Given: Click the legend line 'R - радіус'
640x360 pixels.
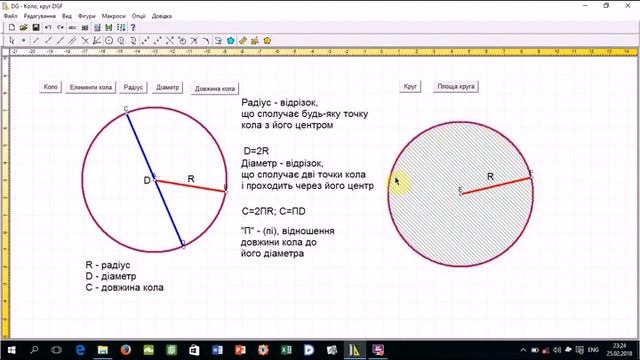Looking at the screenshot, I should tap(108, 265).
